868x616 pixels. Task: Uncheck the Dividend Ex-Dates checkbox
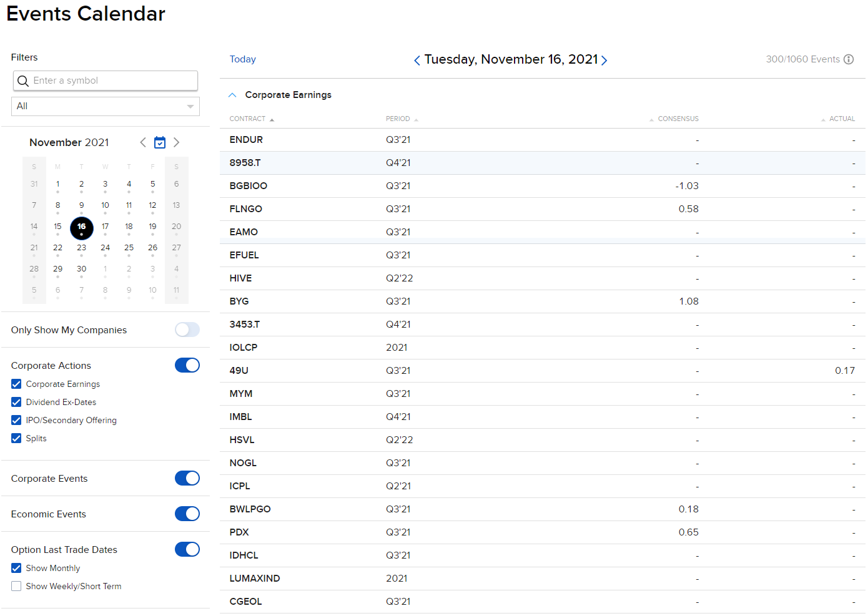tap(16, 402)
